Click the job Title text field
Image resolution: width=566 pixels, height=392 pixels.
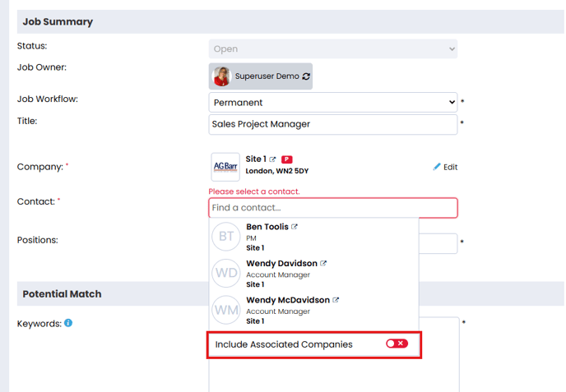point(332,125)
